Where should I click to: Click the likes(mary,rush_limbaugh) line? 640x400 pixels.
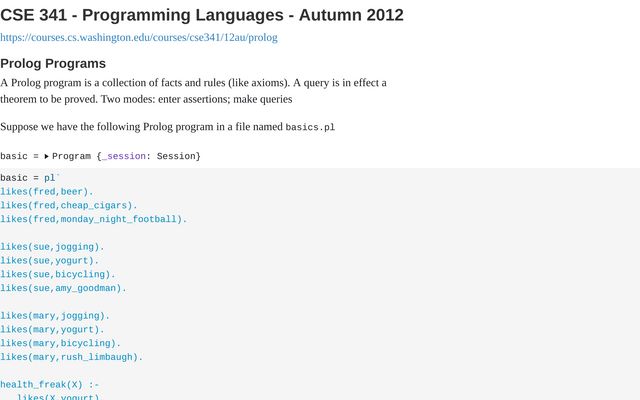[72, 357]
